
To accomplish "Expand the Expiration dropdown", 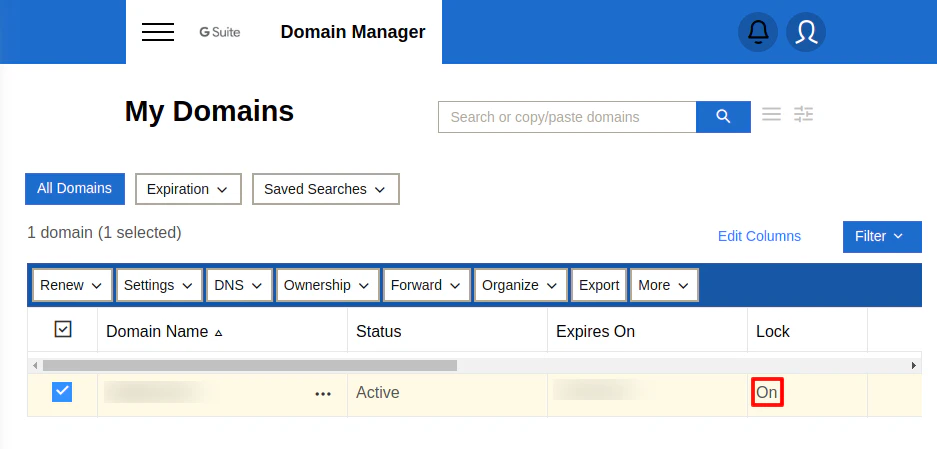I will point(188,189).
